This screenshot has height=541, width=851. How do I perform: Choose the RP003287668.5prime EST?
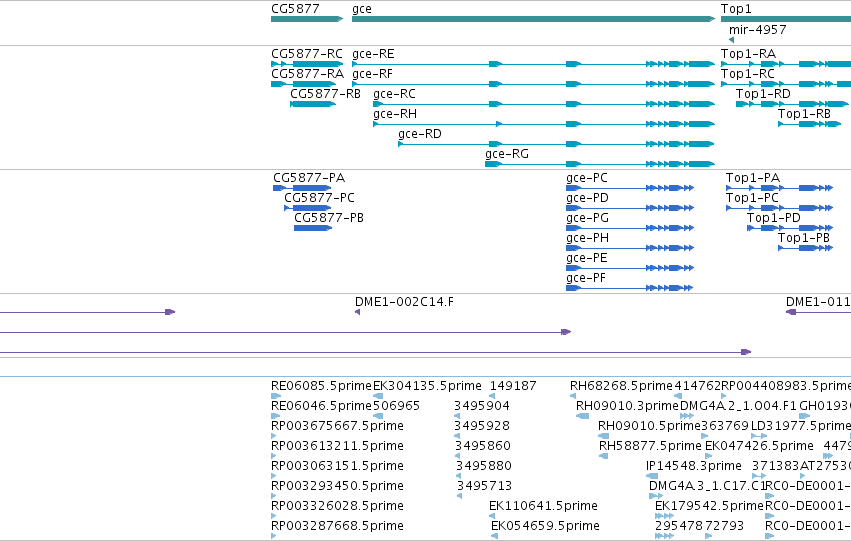(274, 536)
